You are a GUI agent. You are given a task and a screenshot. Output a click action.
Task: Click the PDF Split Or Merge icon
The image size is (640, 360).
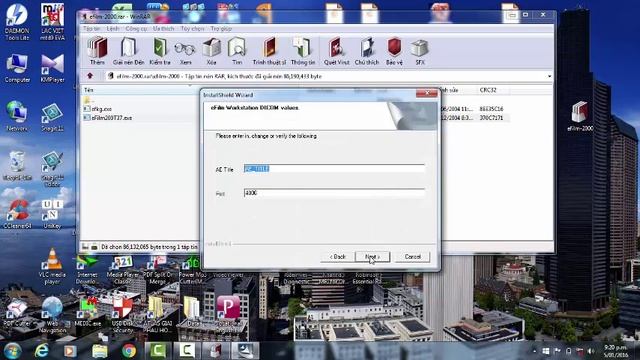158,269
